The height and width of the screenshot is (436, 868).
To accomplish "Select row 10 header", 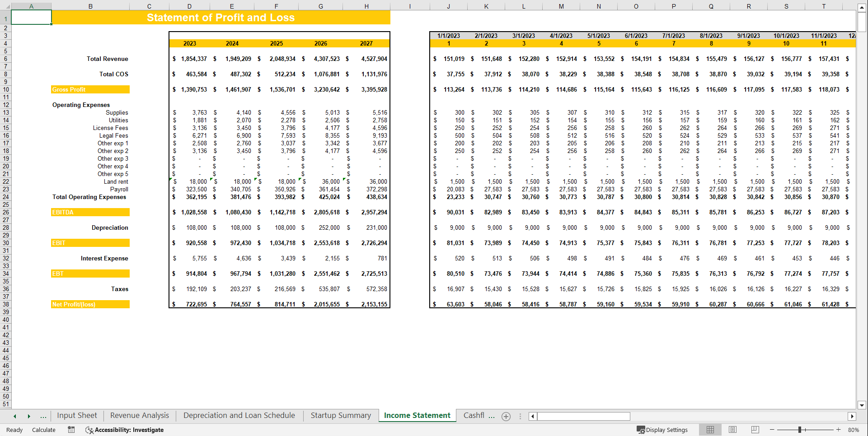I will [x=5, y=89].
